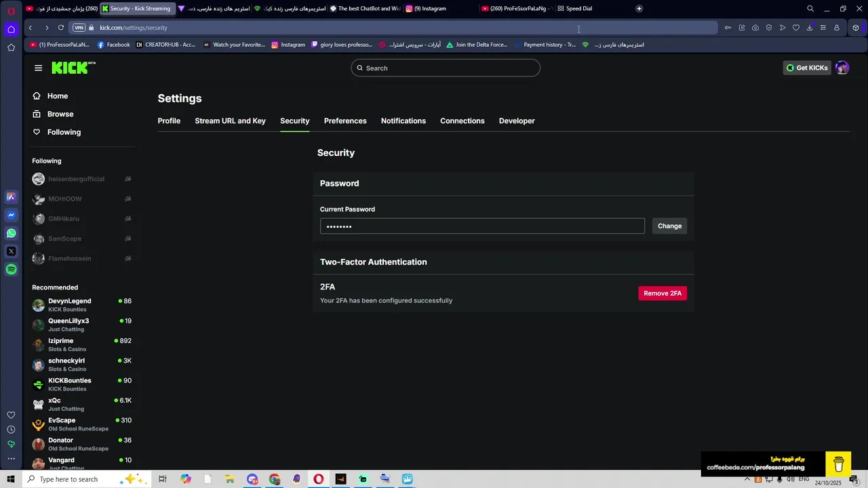Open browser tab search magnifier
868x488 pixels.
(810, 9)
